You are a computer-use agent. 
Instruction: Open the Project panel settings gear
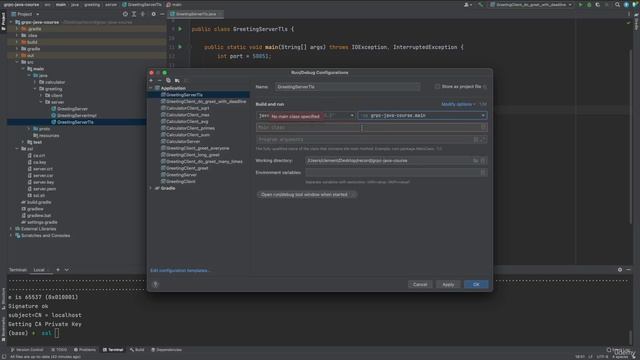tap(153, 14)
